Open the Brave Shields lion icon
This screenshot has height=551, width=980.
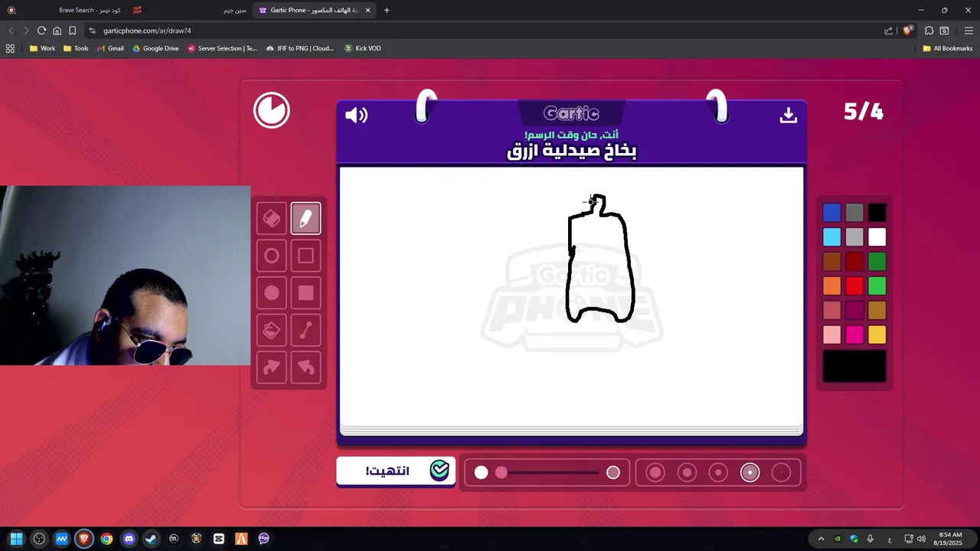(x=907, y=31)
